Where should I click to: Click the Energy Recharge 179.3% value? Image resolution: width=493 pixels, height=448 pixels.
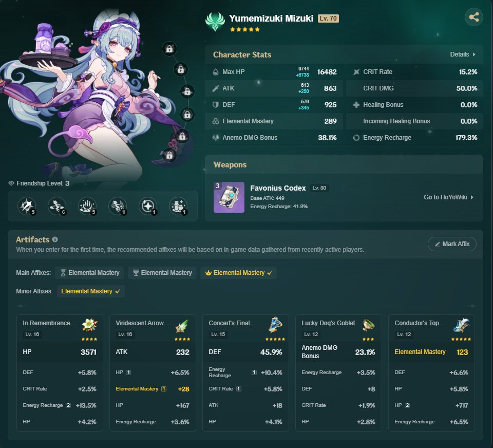[466, 138]
